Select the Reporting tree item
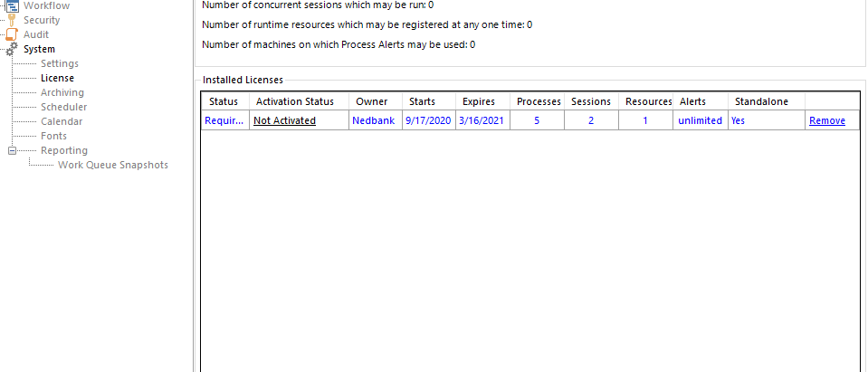Image resolution: width=868 pixels, height=372 pixels. 64,150
